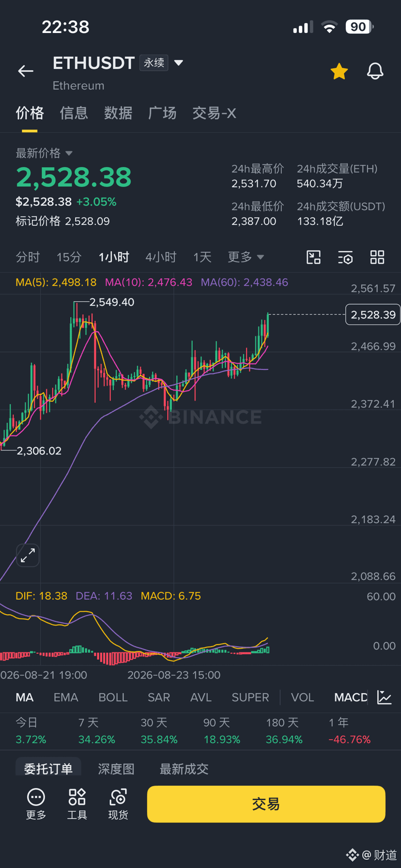
Task: Toggle the MACD sub-indicator
Action: point(351,697)
